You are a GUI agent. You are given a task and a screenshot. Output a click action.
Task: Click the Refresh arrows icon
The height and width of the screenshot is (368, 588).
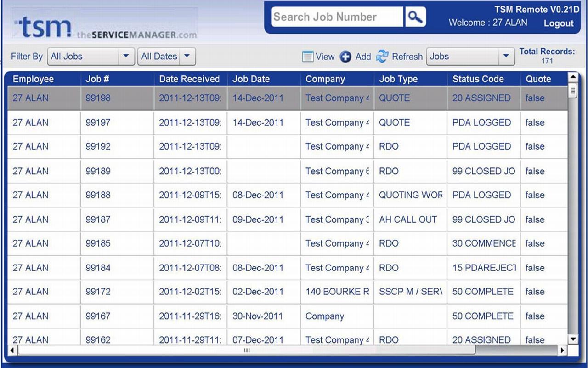coord(382,57)
